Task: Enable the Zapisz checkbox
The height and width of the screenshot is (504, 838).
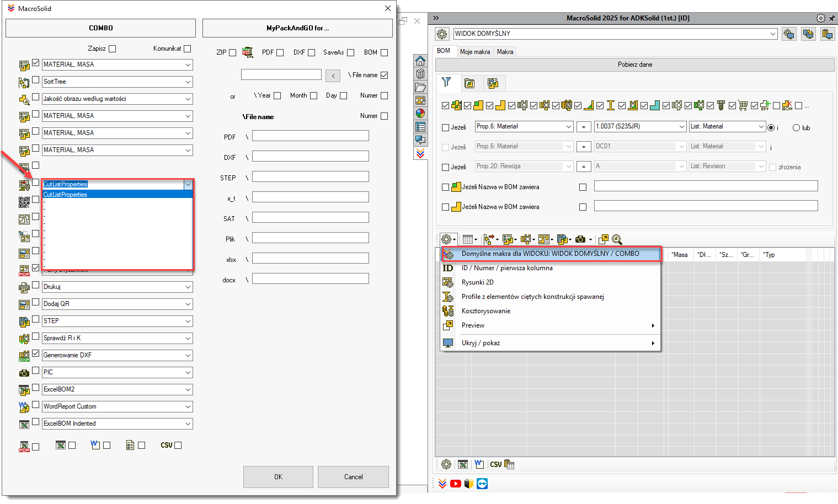Action: pyautogui.click(x=113, y=49)
